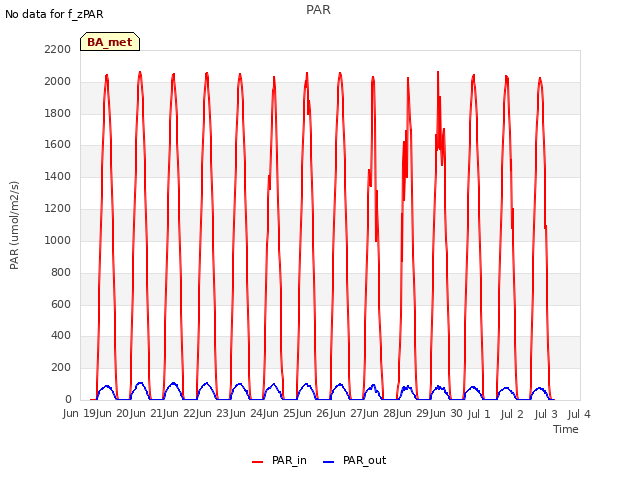Click the Time x-axis label
Screen dimensions: 640x480
click(566, 429)
